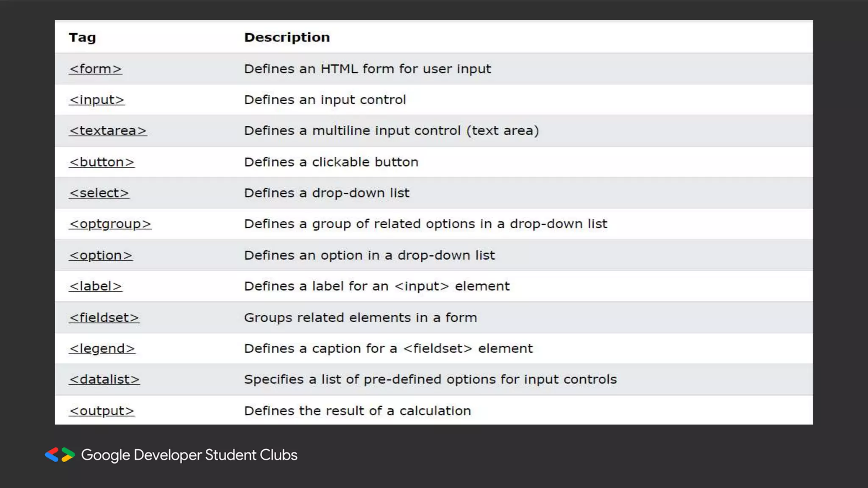868x488 pixels.
Task: Open the <option> tag link
Action: tap(101, 255)
